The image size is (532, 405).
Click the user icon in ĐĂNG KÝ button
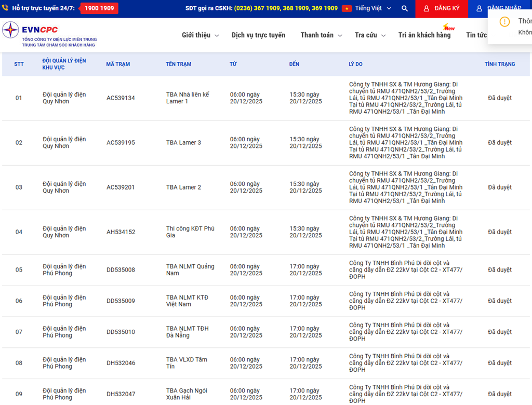[426, 9]
